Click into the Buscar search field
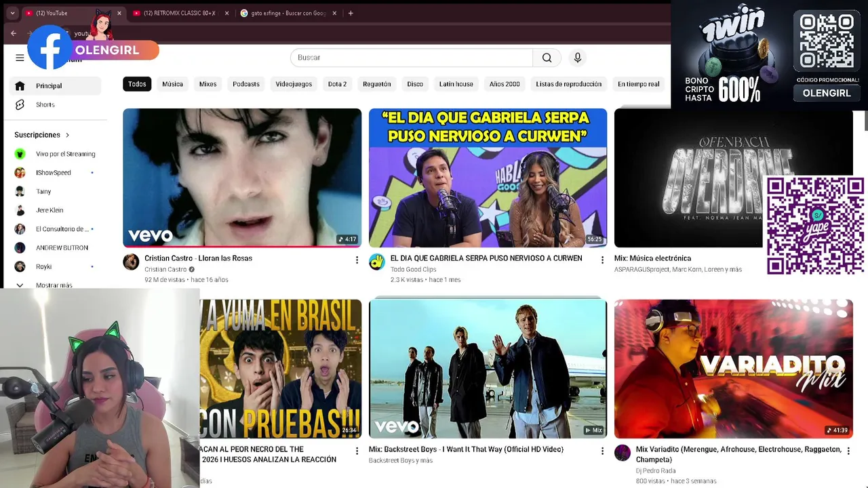 pos(412,58)
